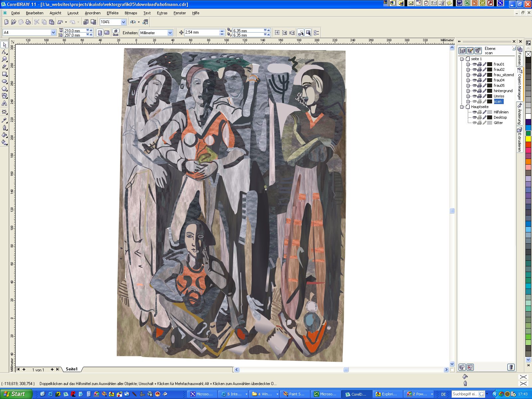Select the Rectangle tool

click(x=4, y=74)
